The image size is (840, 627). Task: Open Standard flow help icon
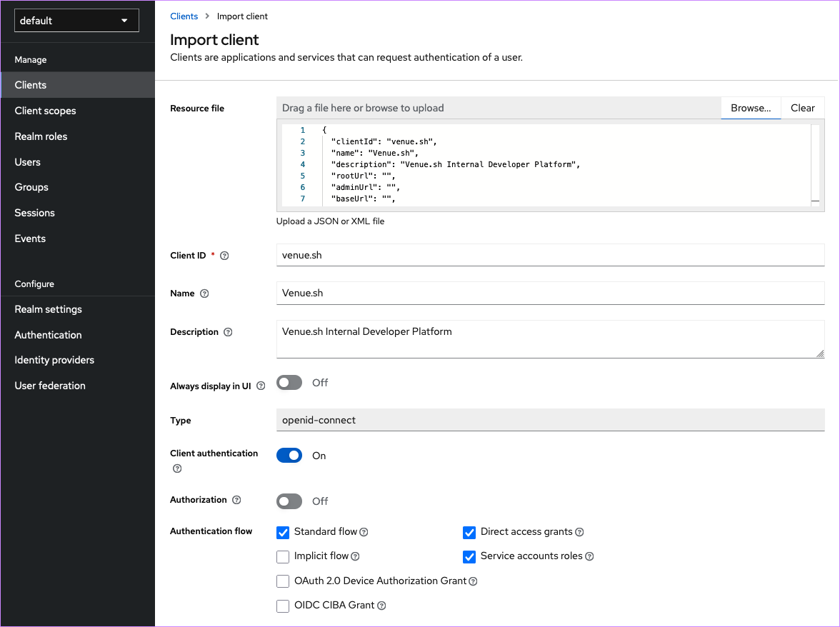(x=364, y=532)
